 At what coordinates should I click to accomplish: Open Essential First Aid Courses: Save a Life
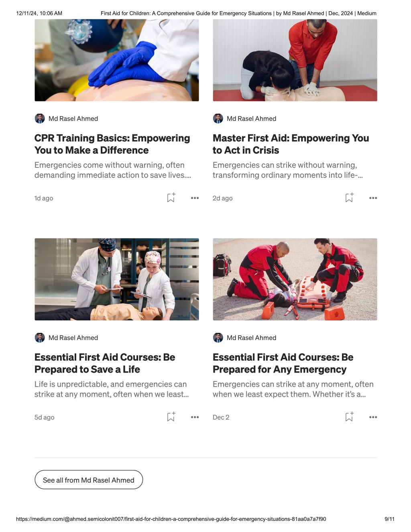click(105, 363)
